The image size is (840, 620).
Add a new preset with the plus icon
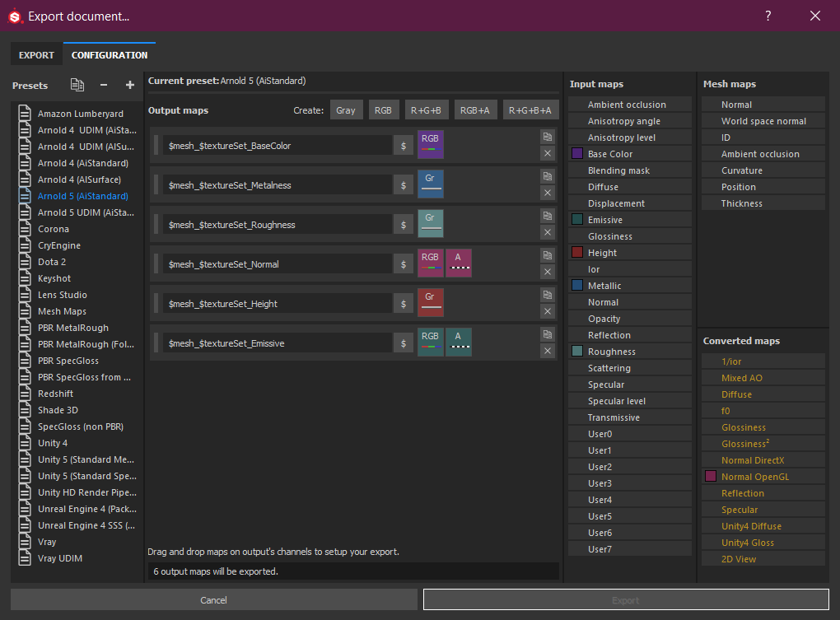(x=129, y=85)
